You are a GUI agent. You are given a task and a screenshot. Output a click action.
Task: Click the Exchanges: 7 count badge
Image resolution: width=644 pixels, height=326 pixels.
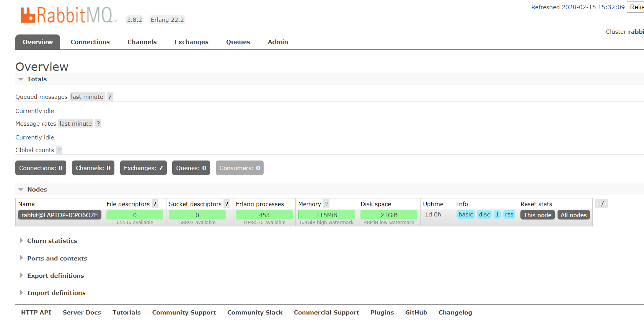(x=143, y=168)
